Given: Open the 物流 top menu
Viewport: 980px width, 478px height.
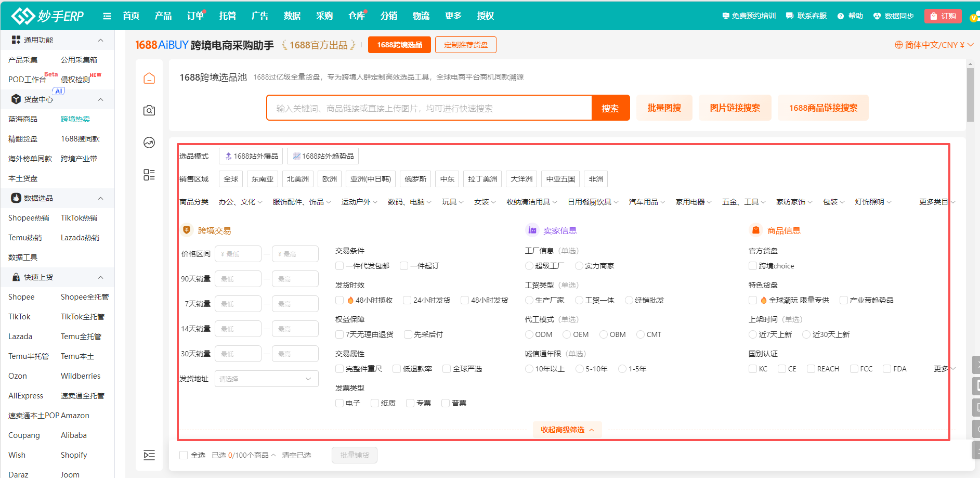Looking at the screenshot, I should point(421,16).
